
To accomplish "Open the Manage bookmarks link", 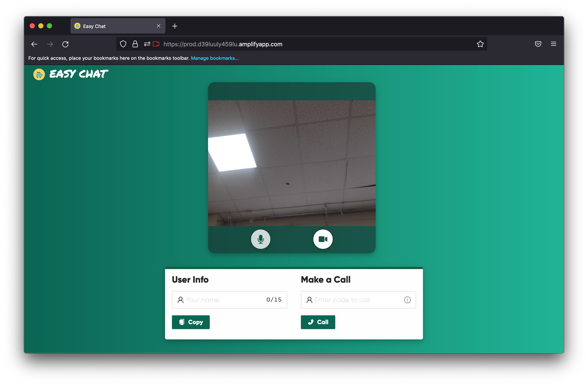I will (x=214, y=58).
